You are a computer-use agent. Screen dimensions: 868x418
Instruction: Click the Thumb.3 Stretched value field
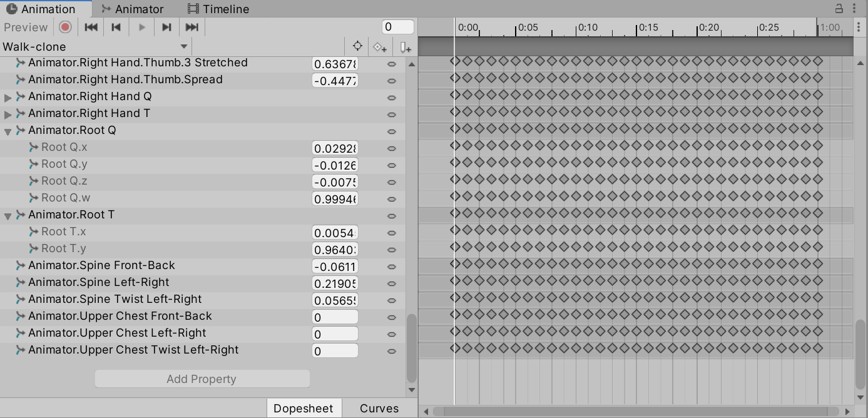[335, 64]
